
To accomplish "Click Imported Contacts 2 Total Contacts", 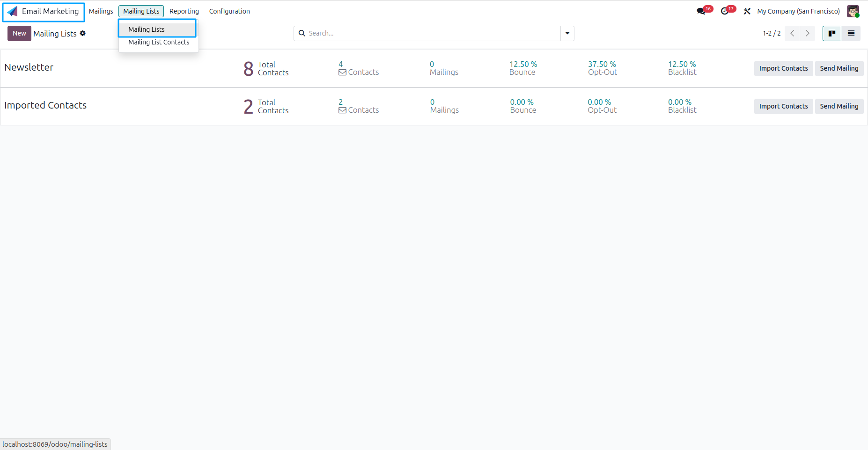I will tap(266, 106).
